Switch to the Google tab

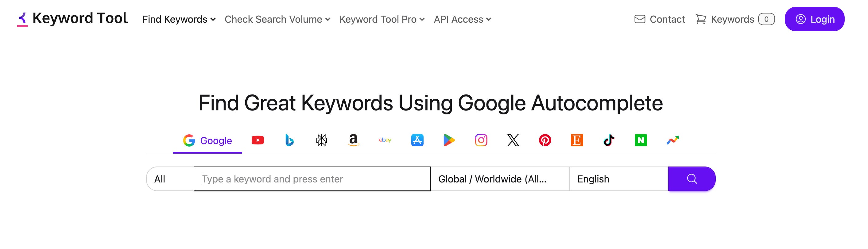point(207,140)
